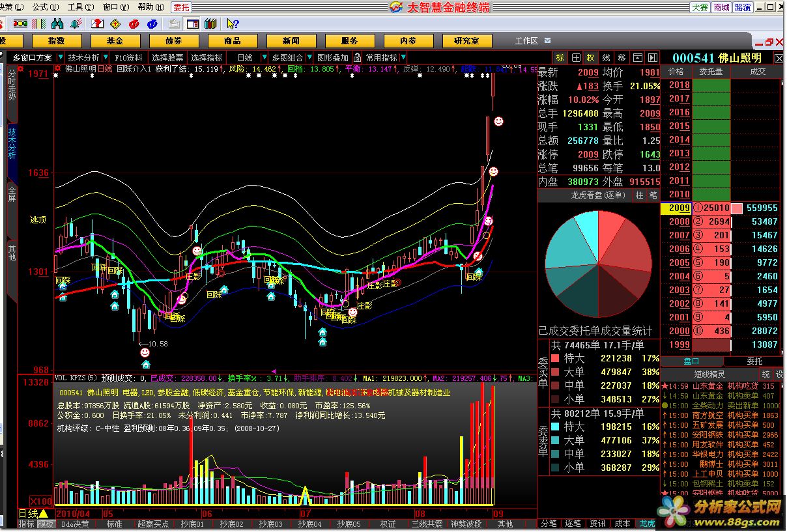787x532 pixels.
Task: Click the yellow triangle beside 日线 label
Action: point(43,514)
